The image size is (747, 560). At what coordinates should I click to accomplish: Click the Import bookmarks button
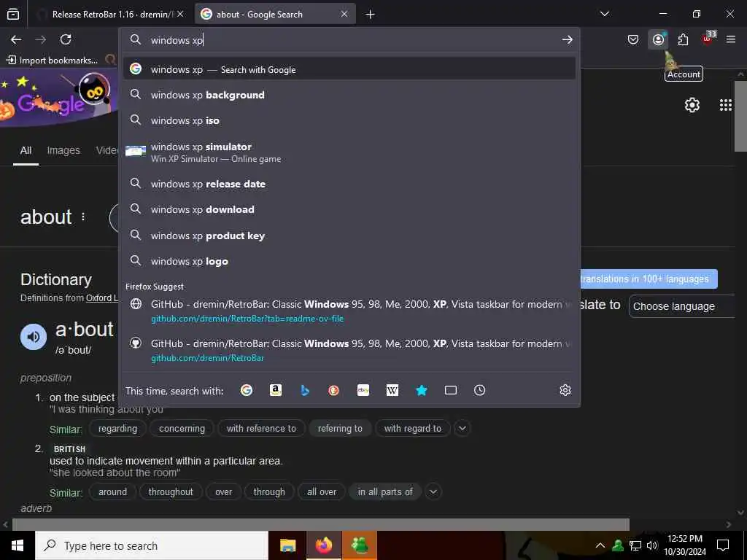coord(52,60)
